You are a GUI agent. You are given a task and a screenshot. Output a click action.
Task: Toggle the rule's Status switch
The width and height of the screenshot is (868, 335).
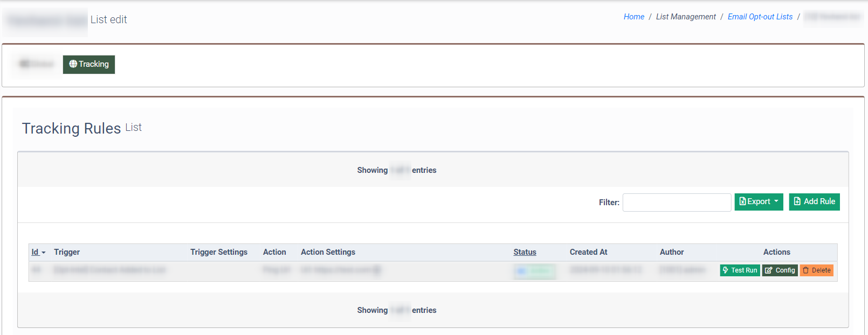(x=534, y=271)
